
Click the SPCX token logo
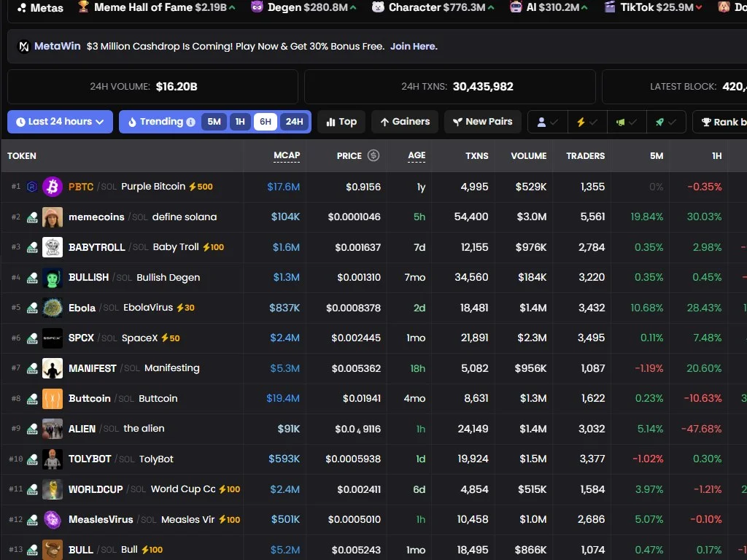pyautogui.click(x=53, y=338)
